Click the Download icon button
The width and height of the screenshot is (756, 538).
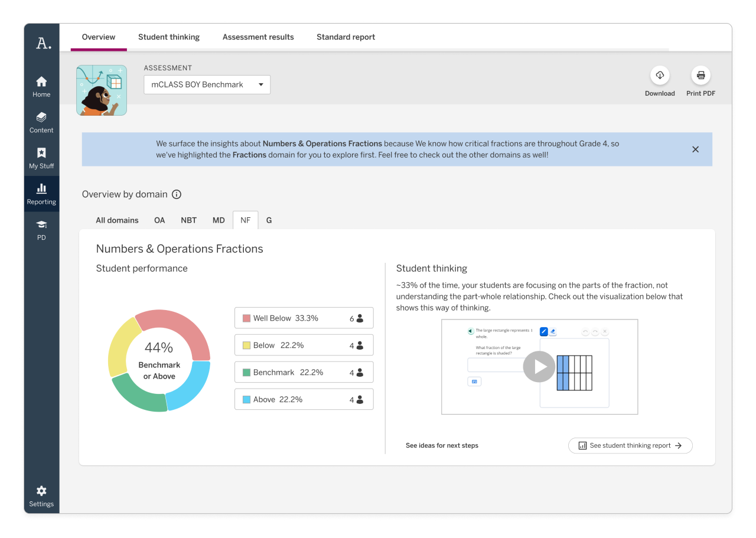(x=660, y=76)
